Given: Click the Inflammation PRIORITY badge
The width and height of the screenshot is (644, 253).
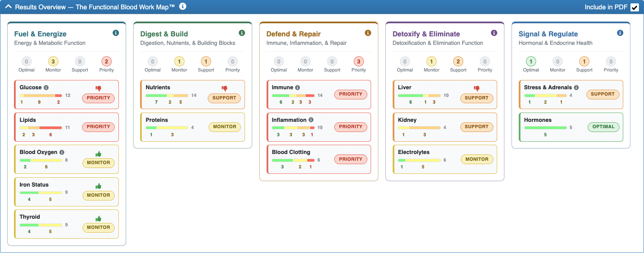Looking at the screenshot, I should click(x=351, y=126).
